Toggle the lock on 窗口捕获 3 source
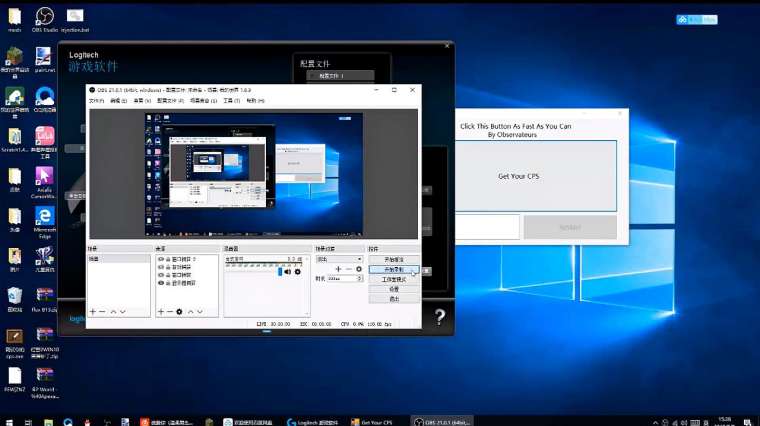 (x=168, y=259)
